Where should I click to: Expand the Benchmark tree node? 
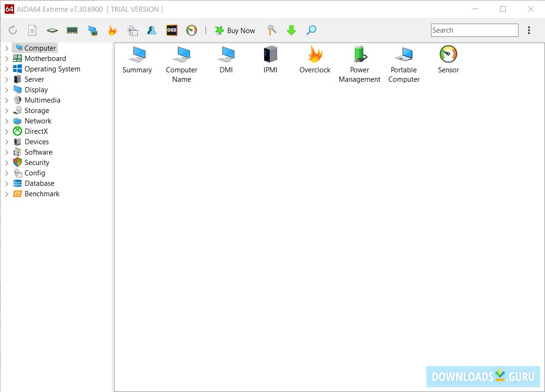(7, 194)
